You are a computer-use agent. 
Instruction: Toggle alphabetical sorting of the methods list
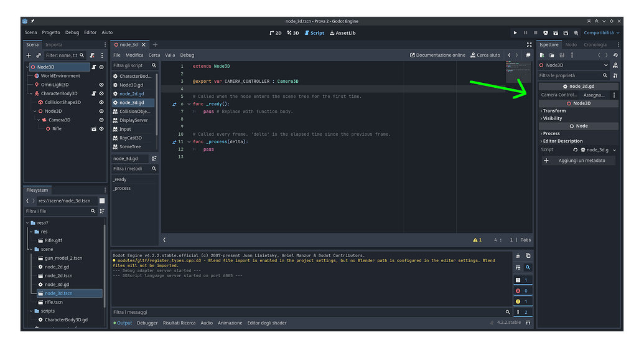click(154, 159)
